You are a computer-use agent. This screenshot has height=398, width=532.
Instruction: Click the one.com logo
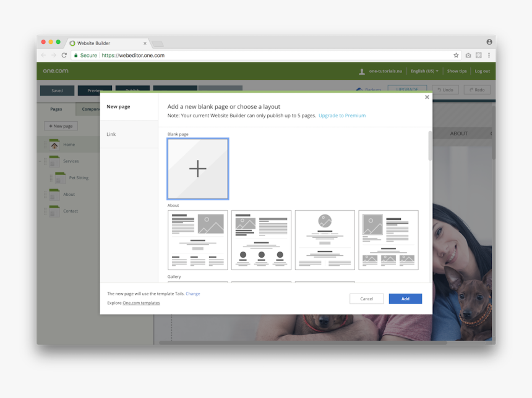(56, 71)
